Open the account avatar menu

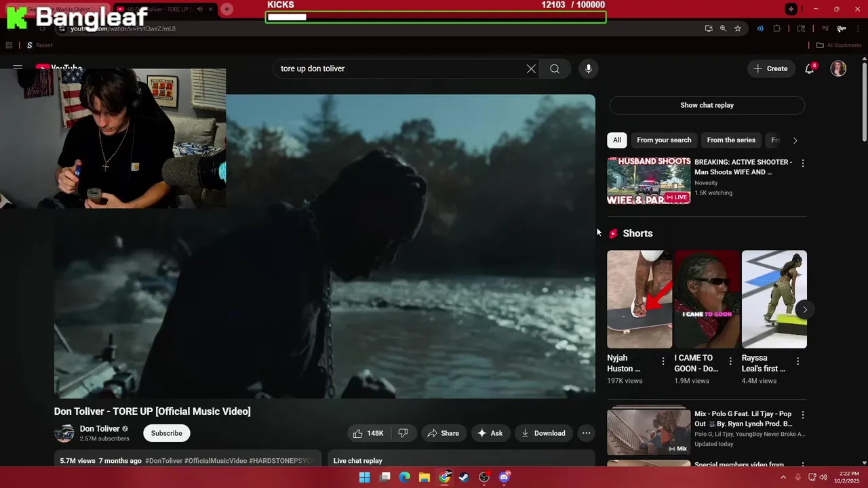[x=839, y=68]
